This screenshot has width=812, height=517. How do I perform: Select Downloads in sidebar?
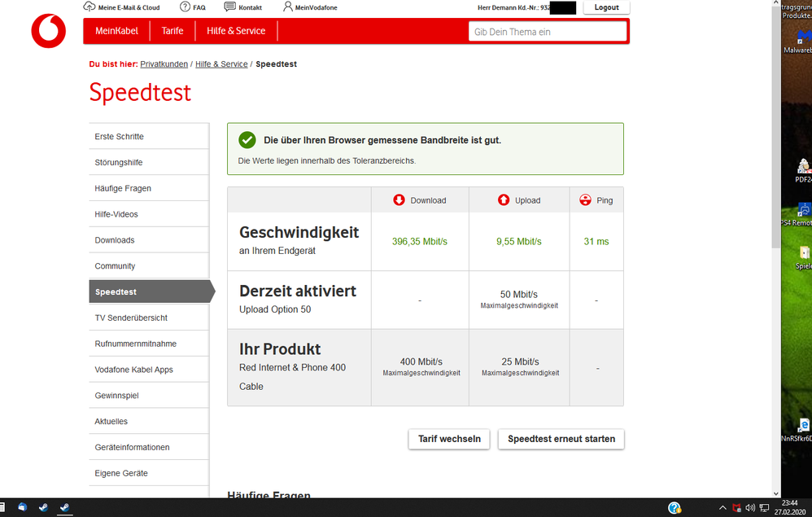point(149,240)
